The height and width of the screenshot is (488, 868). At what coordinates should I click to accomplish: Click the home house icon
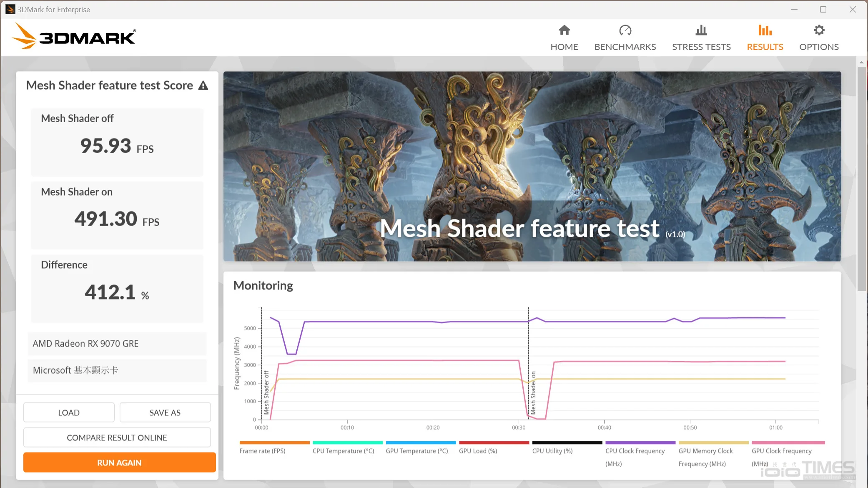pos(564,30)
